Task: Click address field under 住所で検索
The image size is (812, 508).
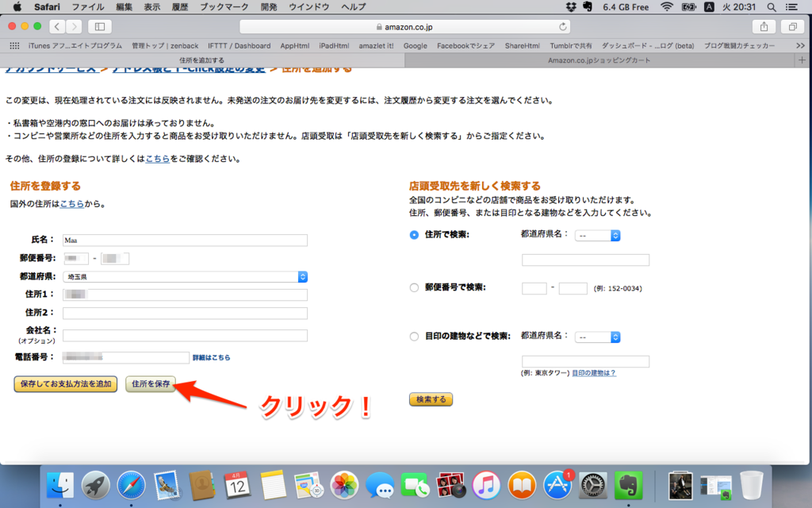Action: [x=586, y=260]
